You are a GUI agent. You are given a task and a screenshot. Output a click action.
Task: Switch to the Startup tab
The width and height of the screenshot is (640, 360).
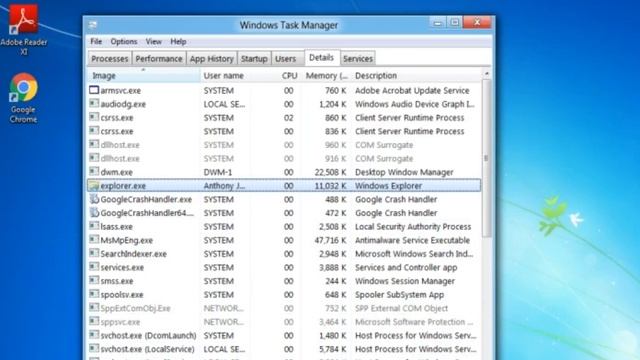pos(254,59)
